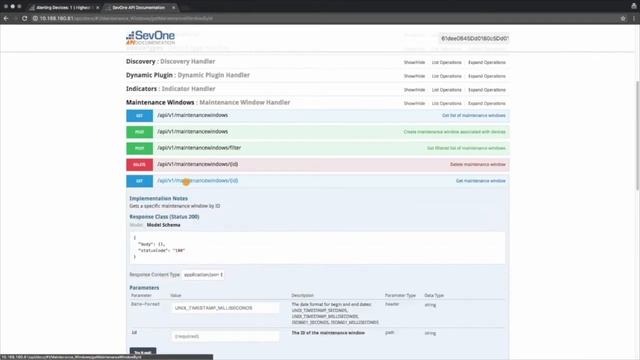Screen dimensions: 640x360
Task: Click Expand Operations for Discovery
Action: tap(487, 62)
